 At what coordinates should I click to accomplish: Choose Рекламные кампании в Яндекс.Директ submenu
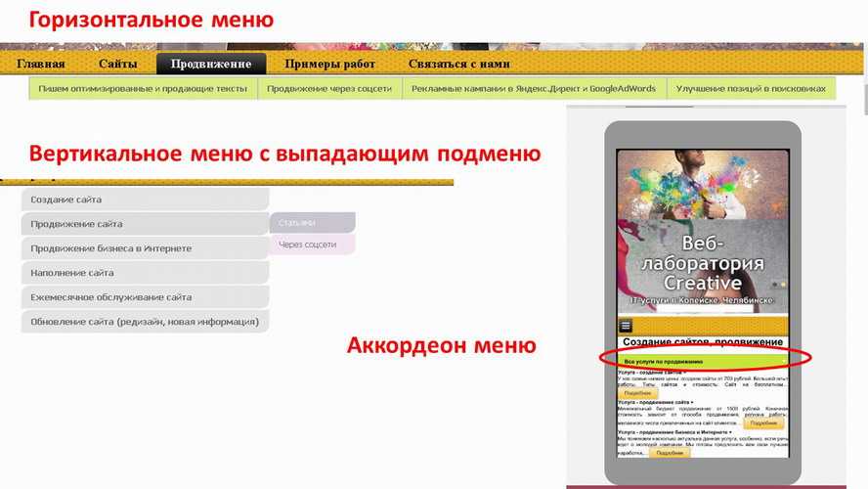click(534, 89)
